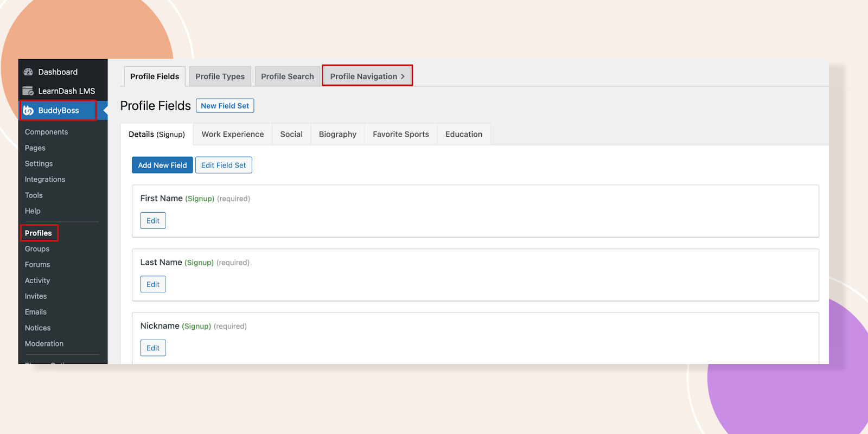This screenshot has width=868, height=434.
Task: Open Forums submenu item
Action: (37, 264)
